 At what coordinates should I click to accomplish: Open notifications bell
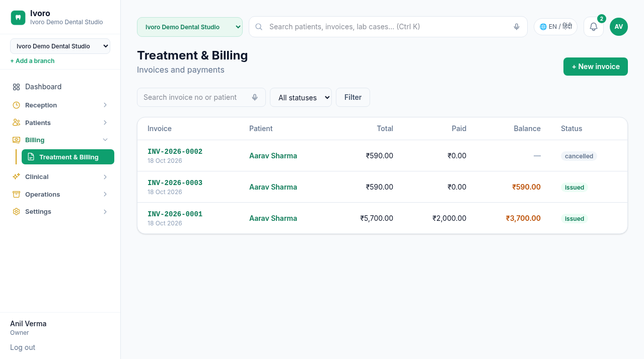click(594, 27)
